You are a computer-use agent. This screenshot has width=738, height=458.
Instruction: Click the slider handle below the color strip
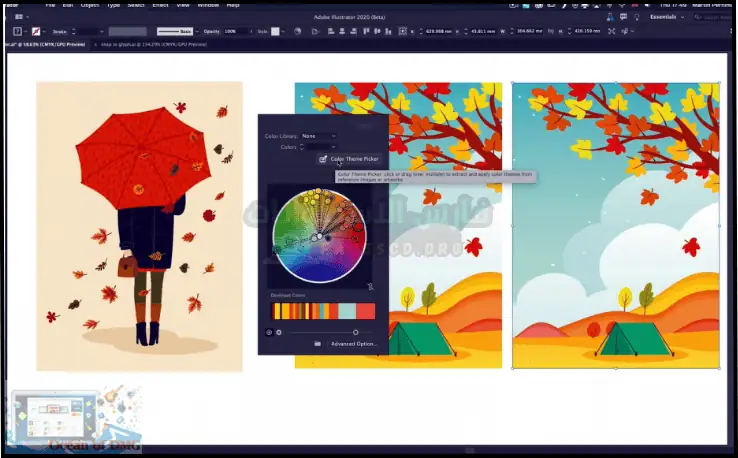coord(355,332)
